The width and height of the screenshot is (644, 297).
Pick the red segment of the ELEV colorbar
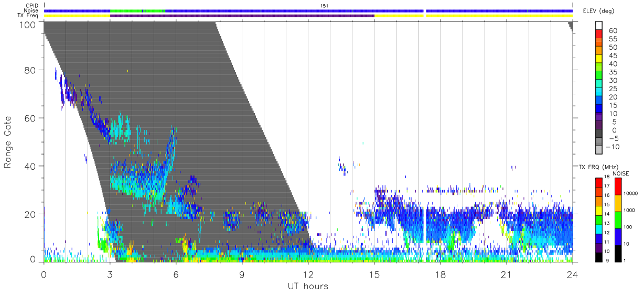(599, 35)
